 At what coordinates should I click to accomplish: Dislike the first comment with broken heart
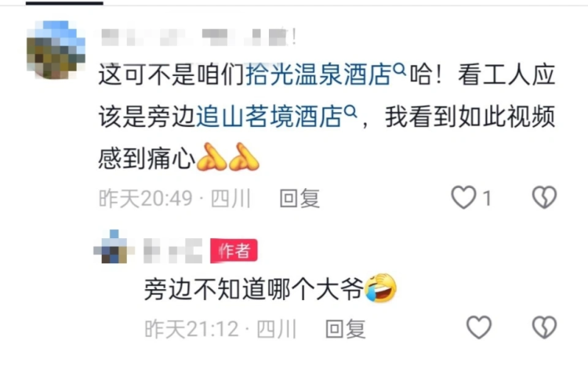tap(545, 197)
